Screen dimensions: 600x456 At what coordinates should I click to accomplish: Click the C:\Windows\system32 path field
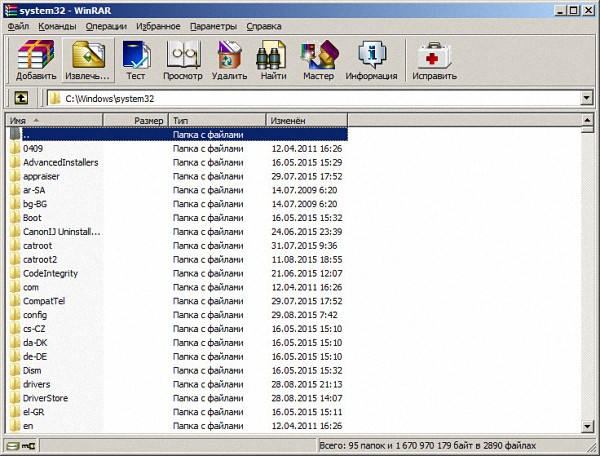click(300, 98)
